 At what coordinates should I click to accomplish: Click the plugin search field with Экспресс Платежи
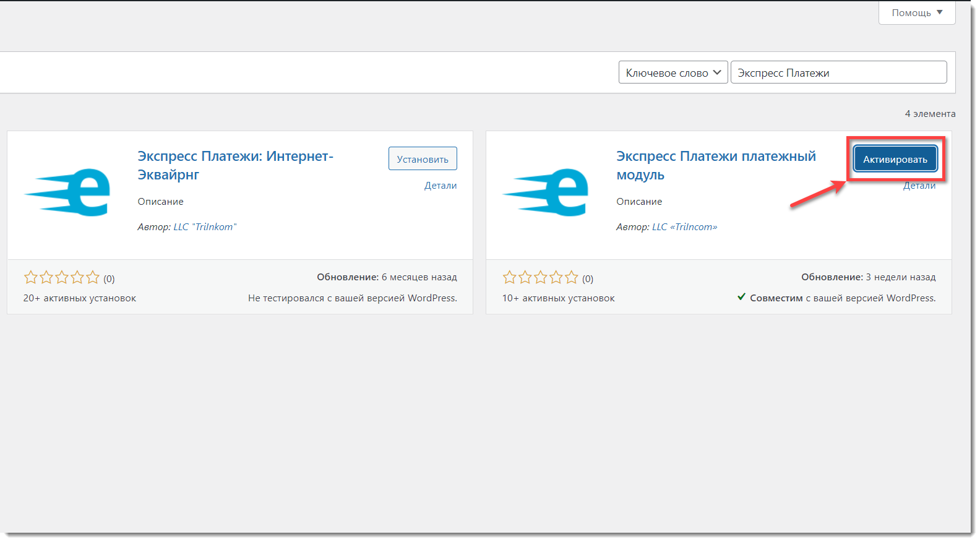838,72
